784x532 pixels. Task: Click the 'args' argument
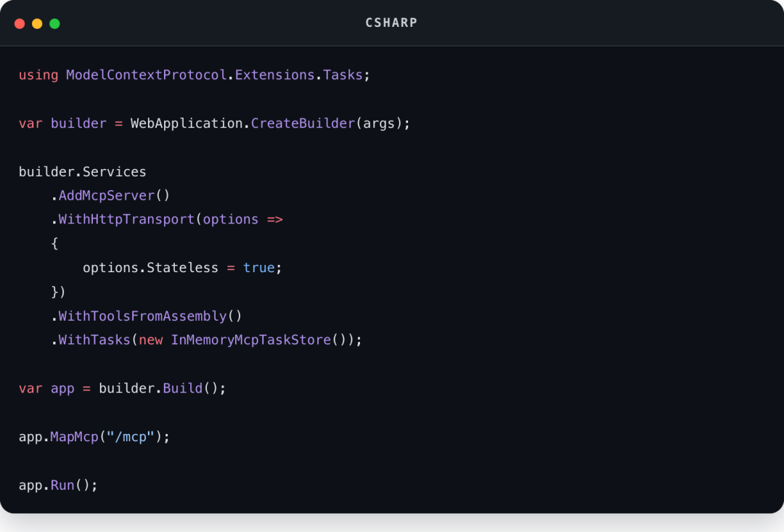tap(378, 123)
